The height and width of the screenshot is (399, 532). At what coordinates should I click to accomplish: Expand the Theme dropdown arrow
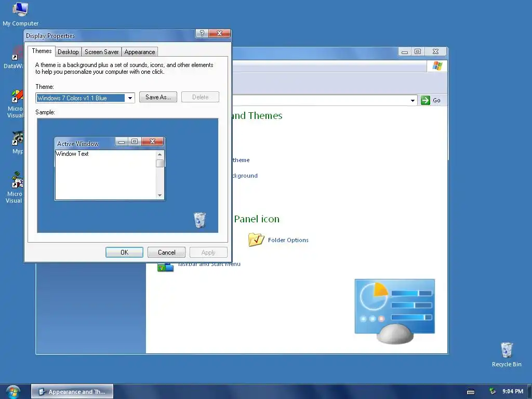tap(130, 98)
